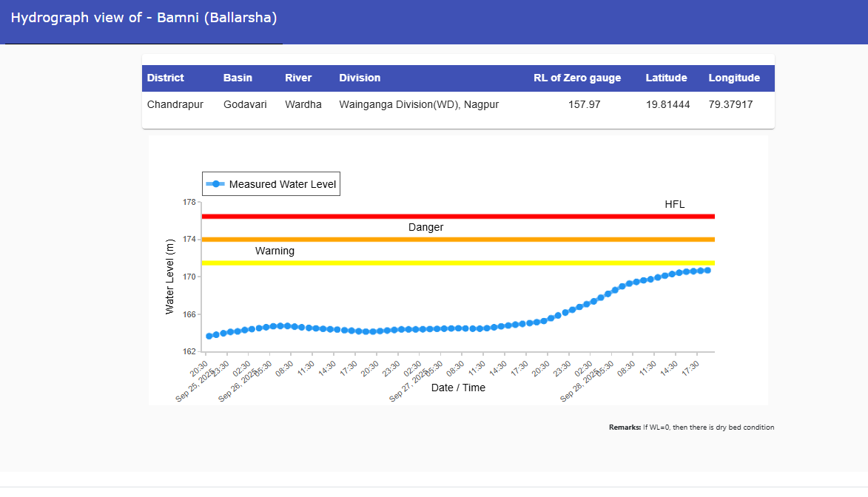868x497 pixels.
Task: Click the "Water Level (m)" axis title
Action: tap(169, 277)
